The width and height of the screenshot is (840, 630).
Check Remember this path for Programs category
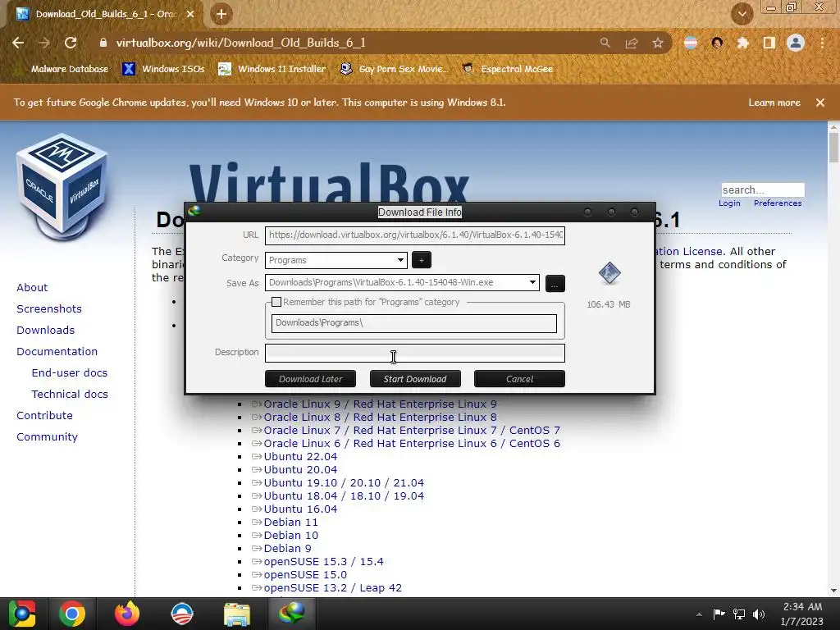click(276, 302)
